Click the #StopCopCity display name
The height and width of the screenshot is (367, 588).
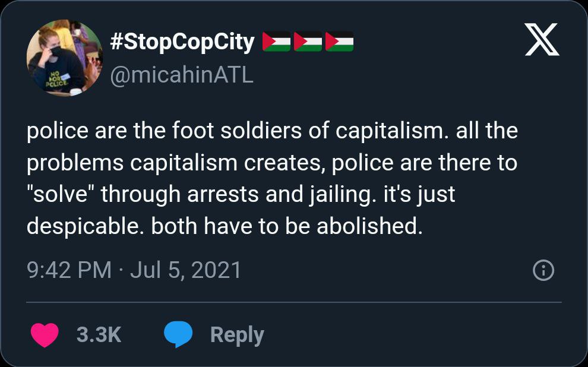pyautogui.click(x=182, y=42)
